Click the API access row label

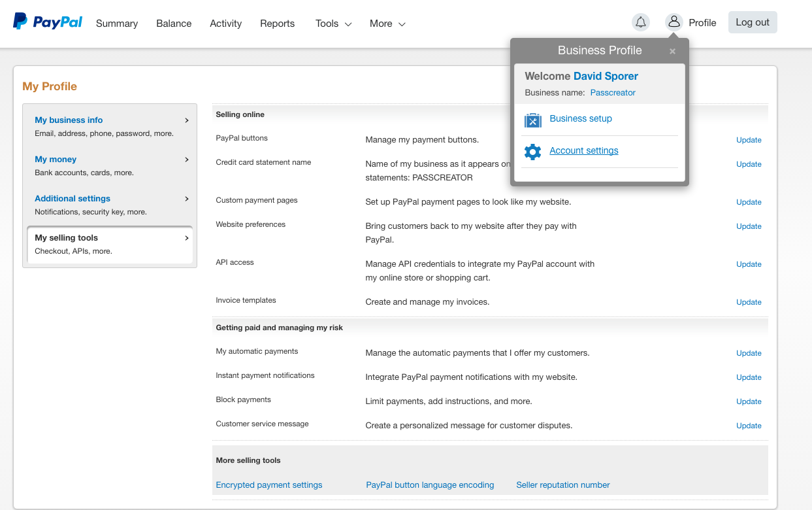tap(235, 262)
